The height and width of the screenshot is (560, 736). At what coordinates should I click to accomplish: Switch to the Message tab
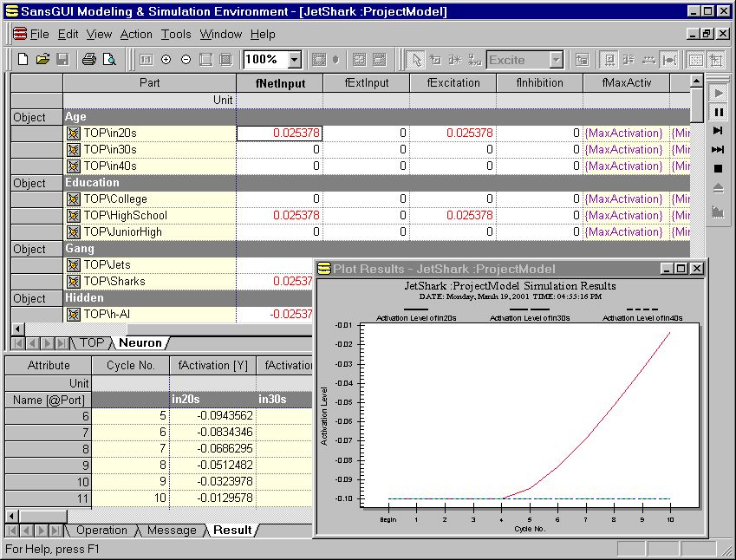pos(170,531)
